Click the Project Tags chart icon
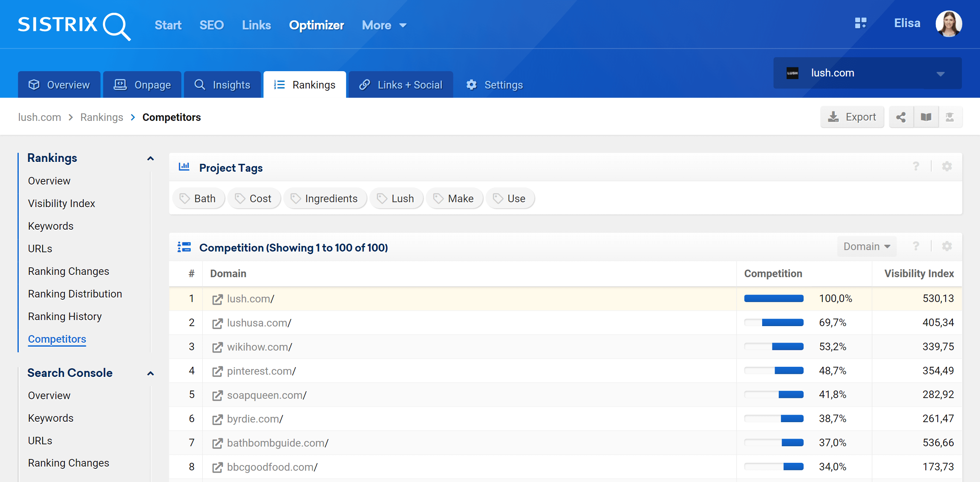980x482 pixels. coord(184,167)
